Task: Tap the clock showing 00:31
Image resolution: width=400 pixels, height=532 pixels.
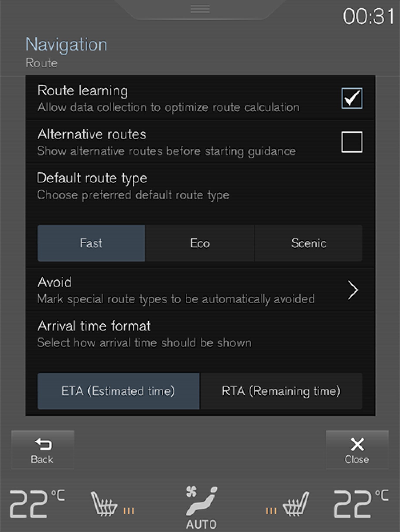Action: (368, 16)
